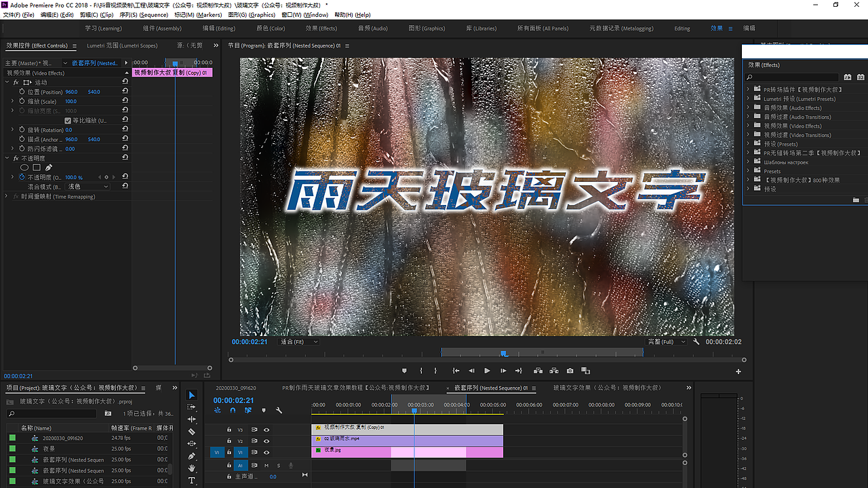Create 4-point rectangle mask in Opacity
The width and height of the screenshot is (868, 488).
[37, 167]
